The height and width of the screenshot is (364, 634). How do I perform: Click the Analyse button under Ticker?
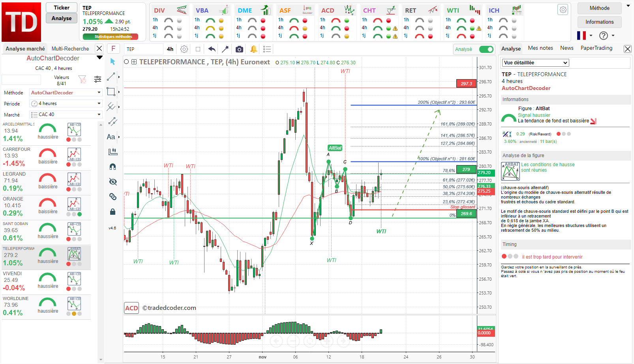(62, 18)
